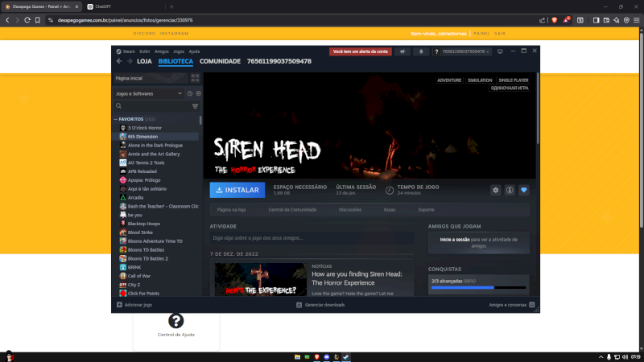The image size is (644, 362).
Task: Click Brave reload page icon
Action: [x=27, y=19]
